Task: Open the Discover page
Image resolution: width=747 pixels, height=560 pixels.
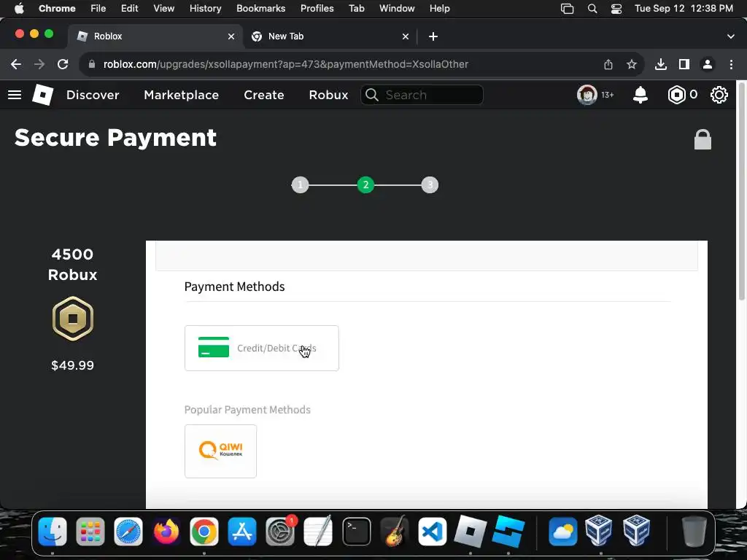Action: click(x=93, y=95)
